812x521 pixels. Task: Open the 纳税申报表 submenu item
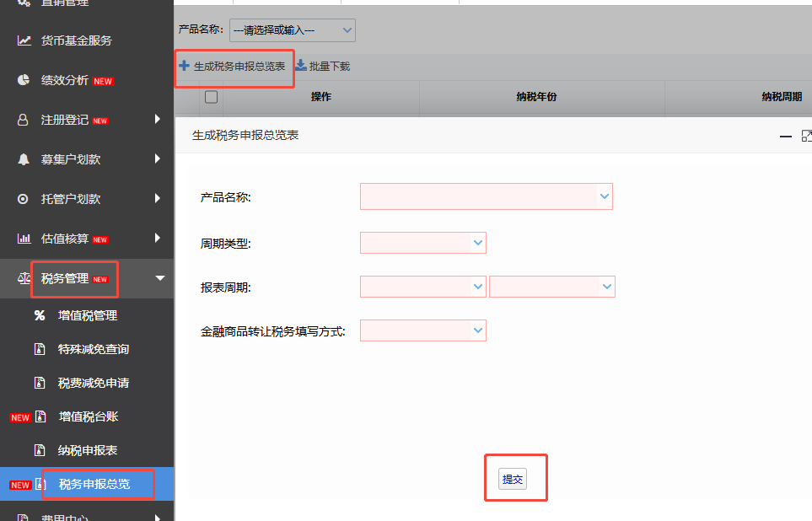(x=87, y=450)
